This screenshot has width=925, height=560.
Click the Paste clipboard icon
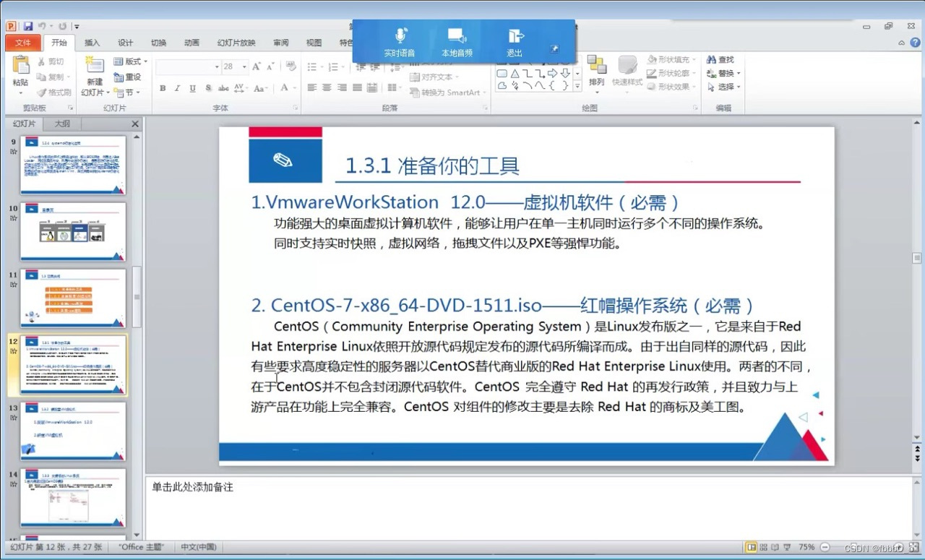pos(20,66)
